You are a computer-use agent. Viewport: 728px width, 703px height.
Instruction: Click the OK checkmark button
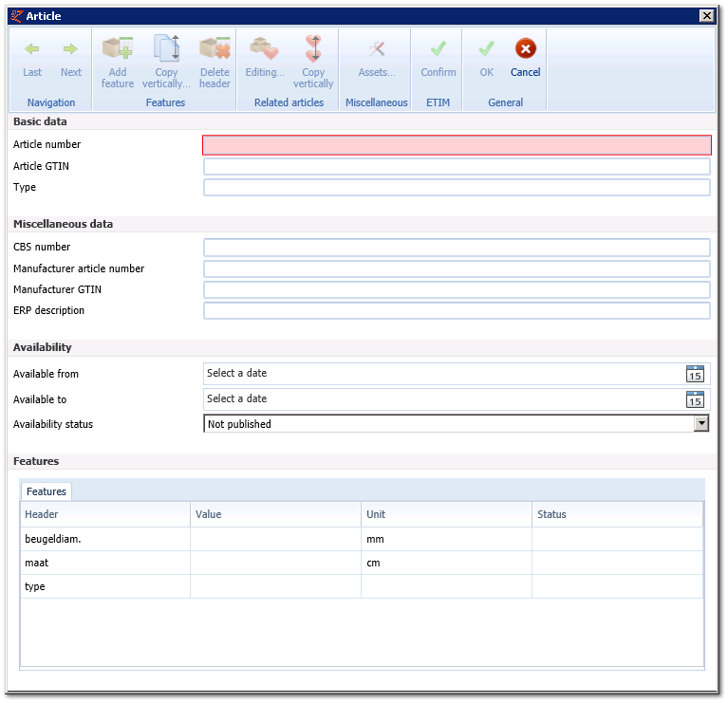487,48
